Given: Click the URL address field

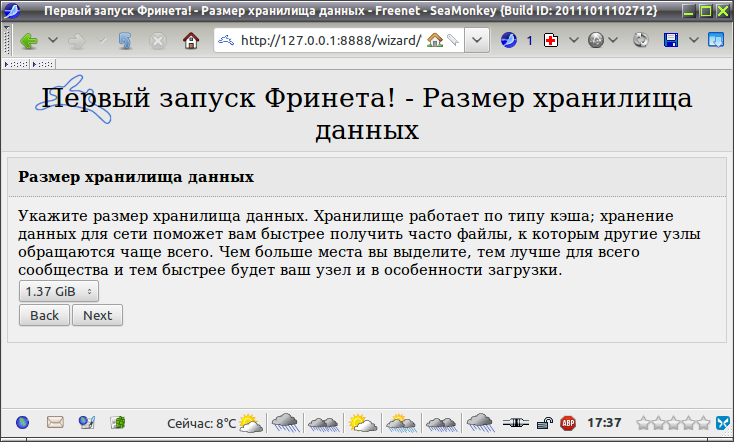Looking at the screenshot, I should (x=331, y=41).
